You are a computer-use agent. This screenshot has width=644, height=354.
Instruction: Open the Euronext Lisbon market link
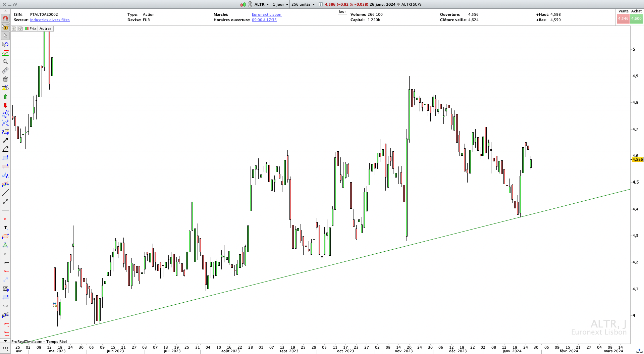pyautogui.click(x=267, y=14)
